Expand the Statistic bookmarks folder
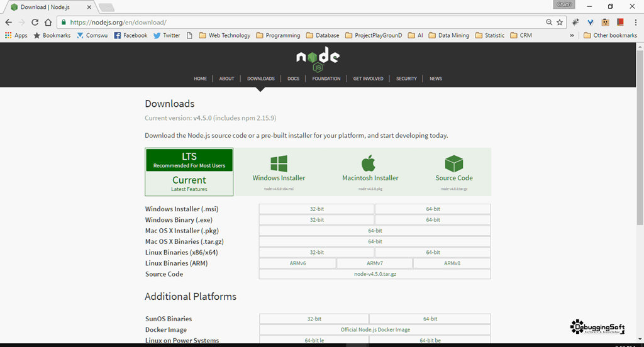The height and width of the screenshot is (347, 644). (490, 35)
